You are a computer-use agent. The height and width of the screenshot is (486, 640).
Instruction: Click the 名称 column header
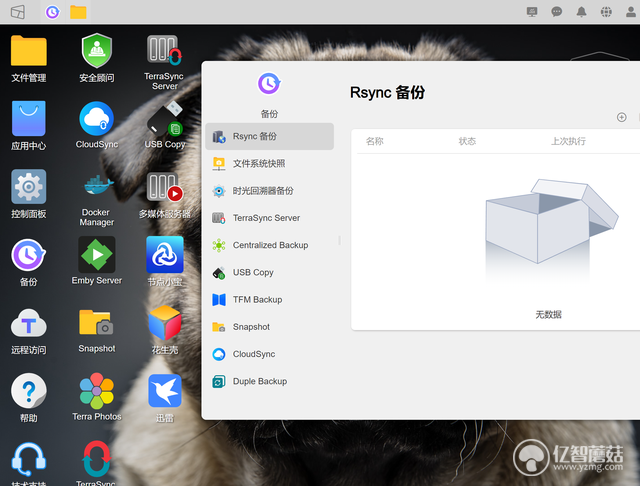[374, 141]
